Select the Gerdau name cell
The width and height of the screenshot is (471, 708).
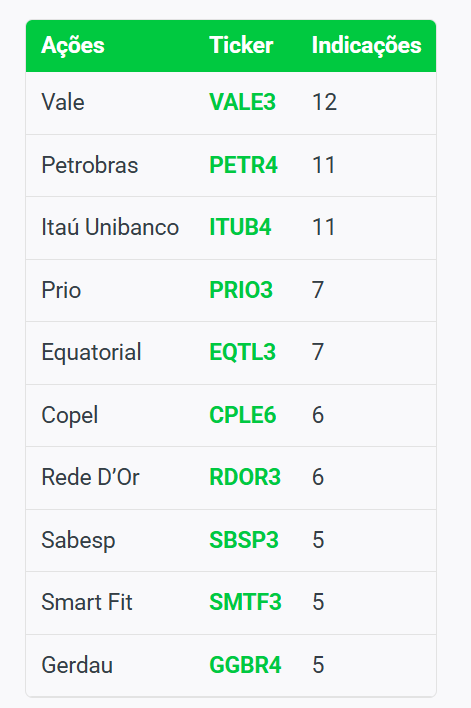pyautogui.click(x=77, y=665)
